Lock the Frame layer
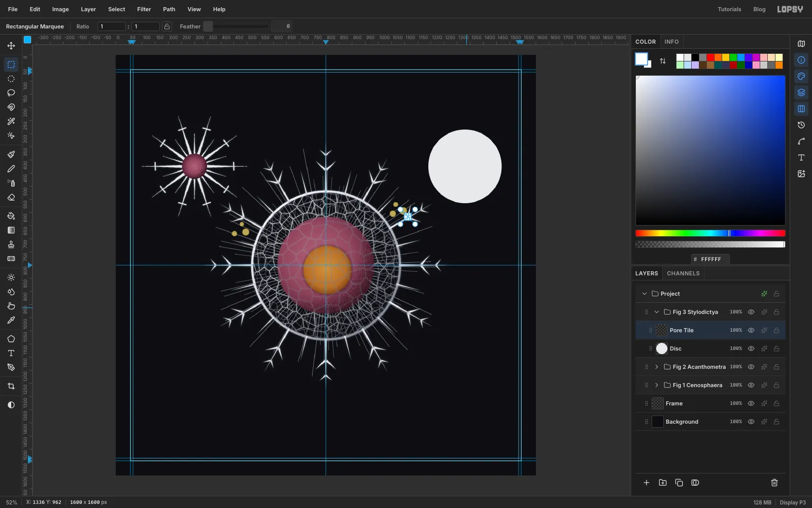 point(776,403)
